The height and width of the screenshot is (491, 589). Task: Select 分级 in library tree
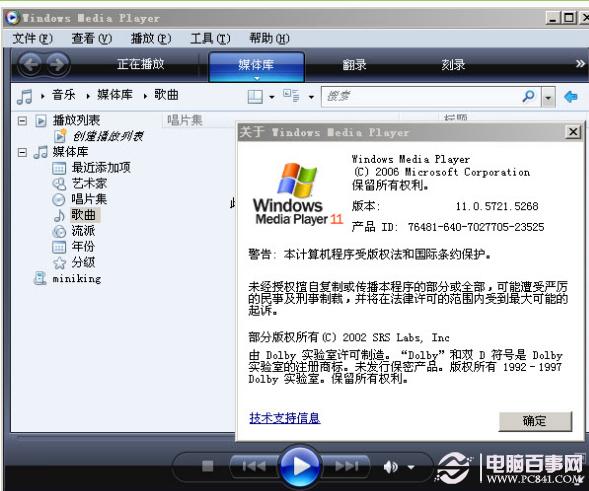(x=83, y=262)
